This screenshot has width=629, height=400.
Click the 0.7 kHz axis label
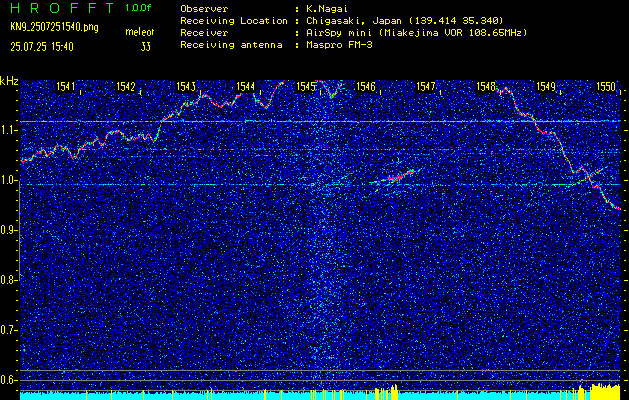pyautogui.click(x=9, y=330)
